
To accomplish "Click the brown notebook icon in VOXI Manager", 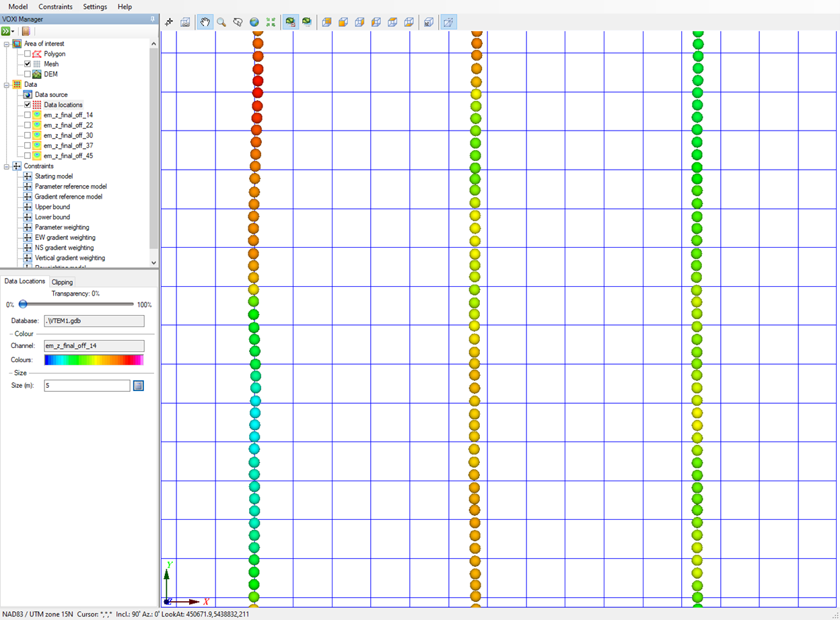I will click(26, 31).
